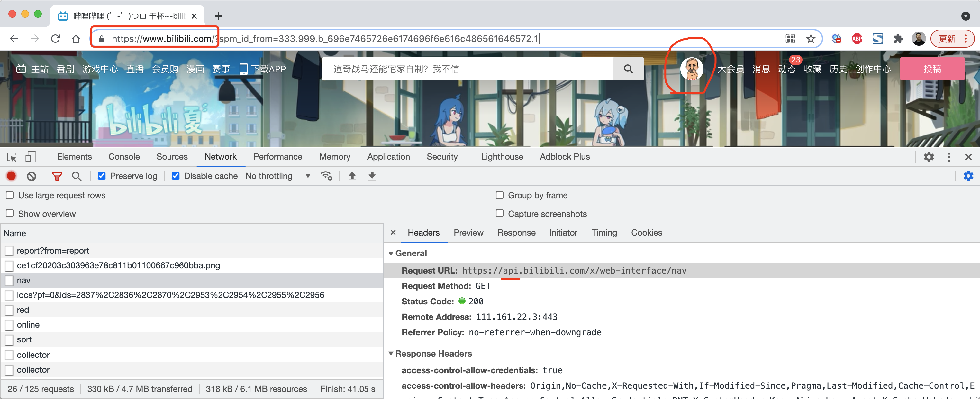Open network conditions wifi icon
The image size is (980, 399).
(x=326, y=176)
